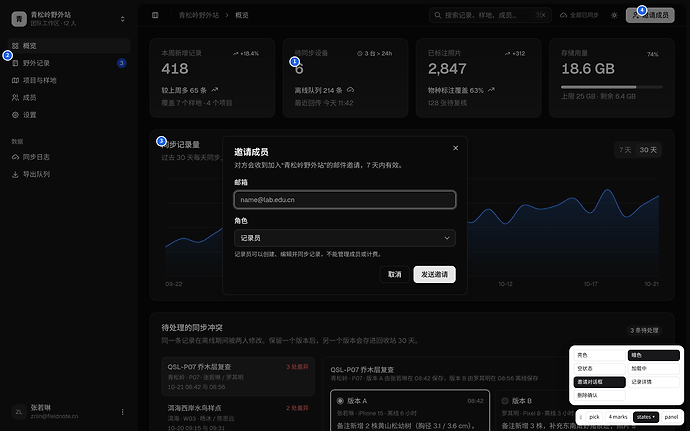
Task: Open 成员 in the sidebar
Action: [x=69, y=97]
